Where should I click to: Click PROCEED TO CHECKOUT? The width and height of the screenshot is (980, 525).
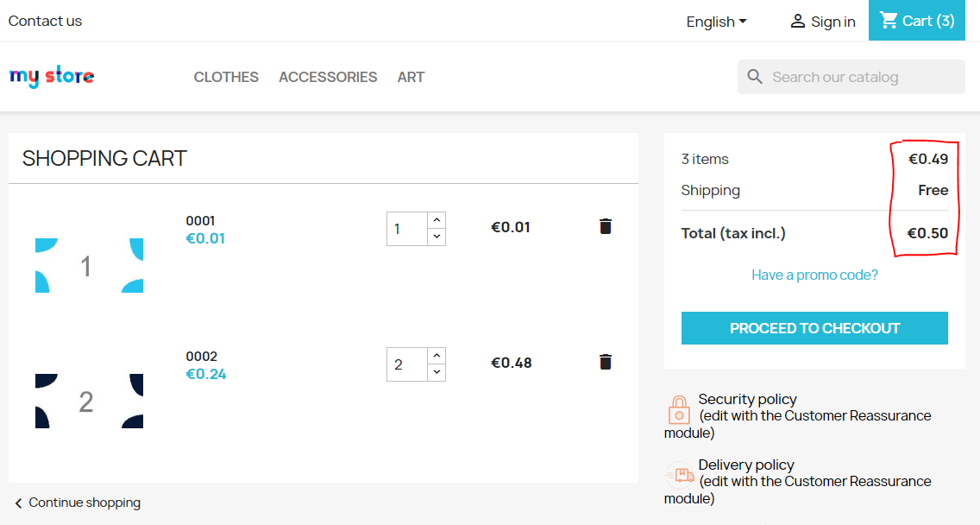point(814,328)
